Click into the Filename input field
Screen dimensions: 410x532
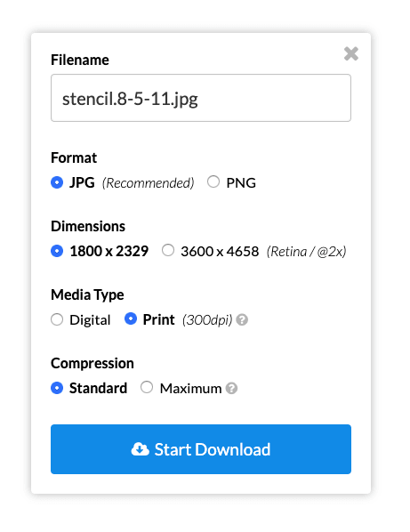pos(201,98)
